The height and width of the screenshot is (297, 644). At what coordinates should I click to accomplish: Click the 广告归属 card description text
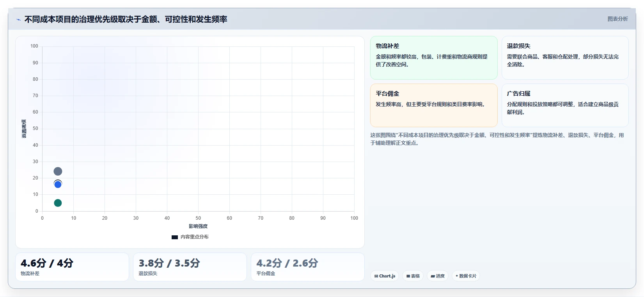pos(562,108)
